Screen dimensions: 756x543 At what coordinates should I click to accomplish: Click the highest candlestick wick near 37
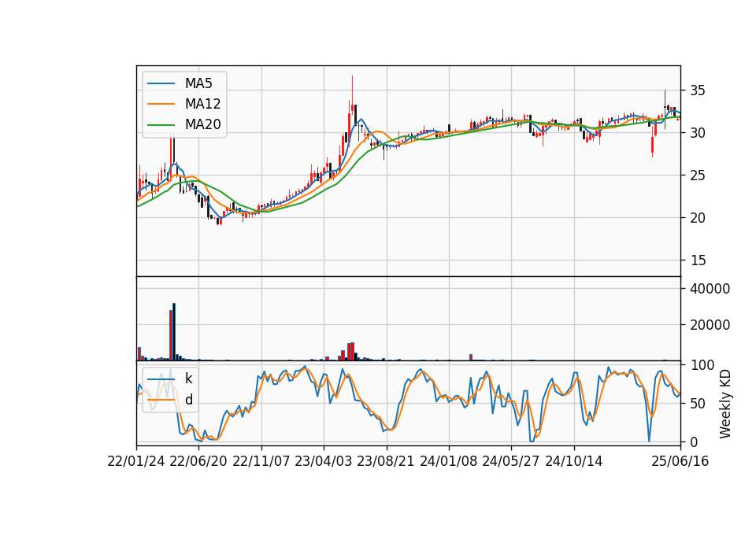pos(353,91)
